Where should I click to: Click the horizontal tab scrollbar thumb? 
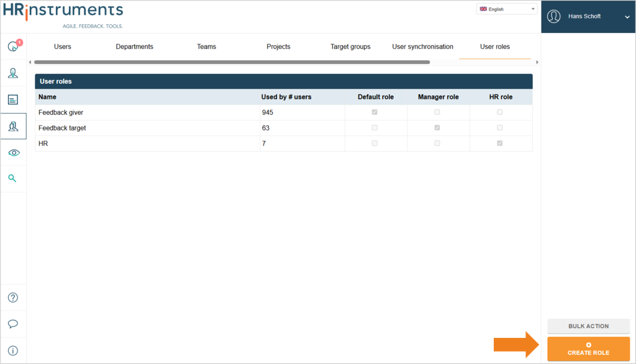click(232, 62)
